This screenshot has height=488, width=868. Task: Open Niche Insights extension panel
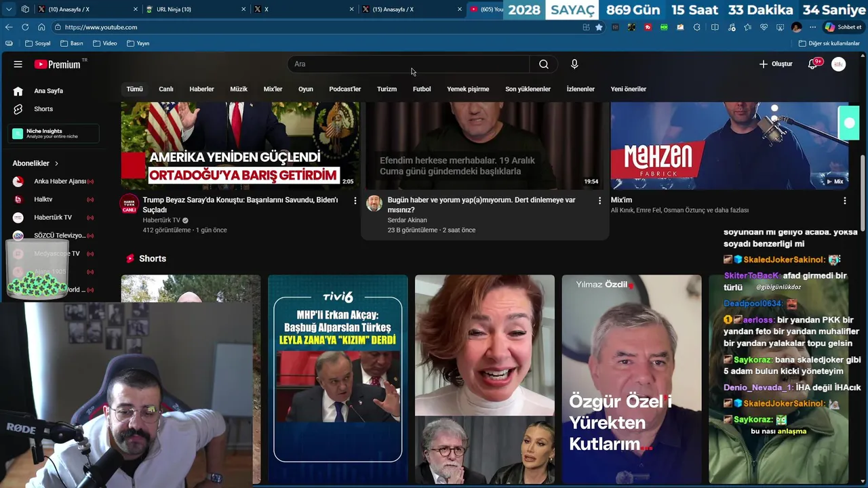click(x=54, y=134)
